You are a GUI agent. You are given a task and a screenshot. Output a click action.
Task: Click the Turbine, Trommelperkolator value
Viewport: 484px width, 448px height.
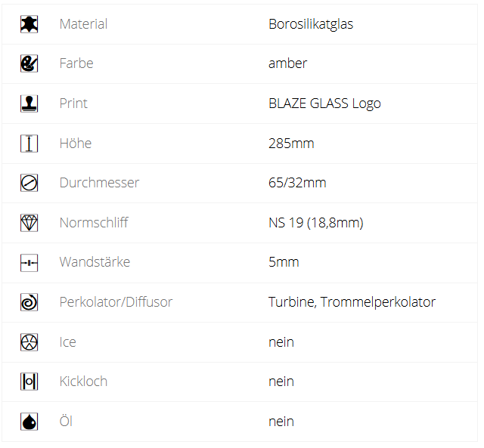click(x=352, y=302)
